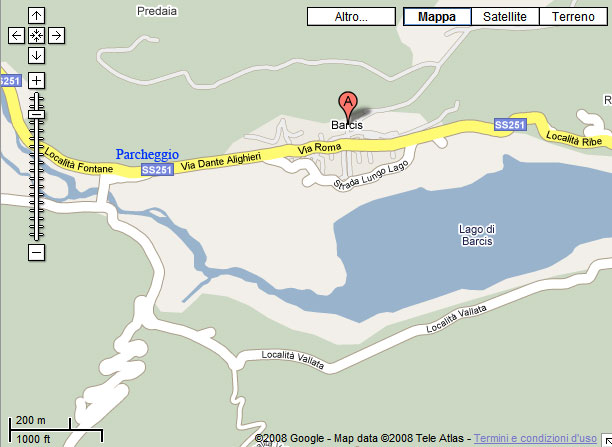Pan the map north with up arrow
This screenshot has height=447, width=612.
(36, 16)
